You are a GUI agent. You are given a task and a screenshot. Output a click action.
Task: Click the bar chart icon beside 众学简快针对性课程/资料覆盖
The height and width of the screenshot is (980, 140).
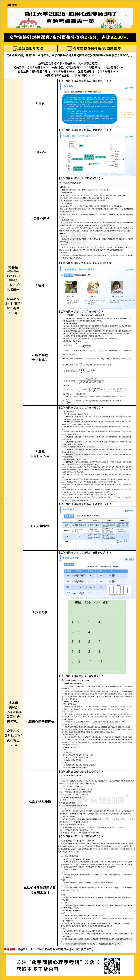[x=69, y=49]
